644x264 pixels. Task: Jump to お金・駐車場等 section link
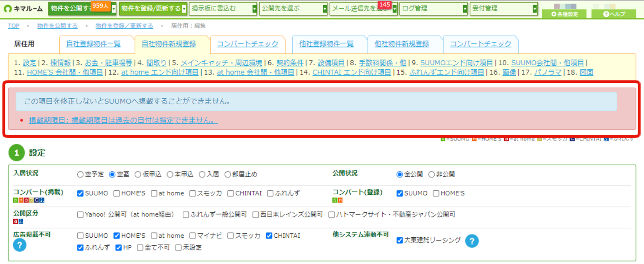click(108, 63)
